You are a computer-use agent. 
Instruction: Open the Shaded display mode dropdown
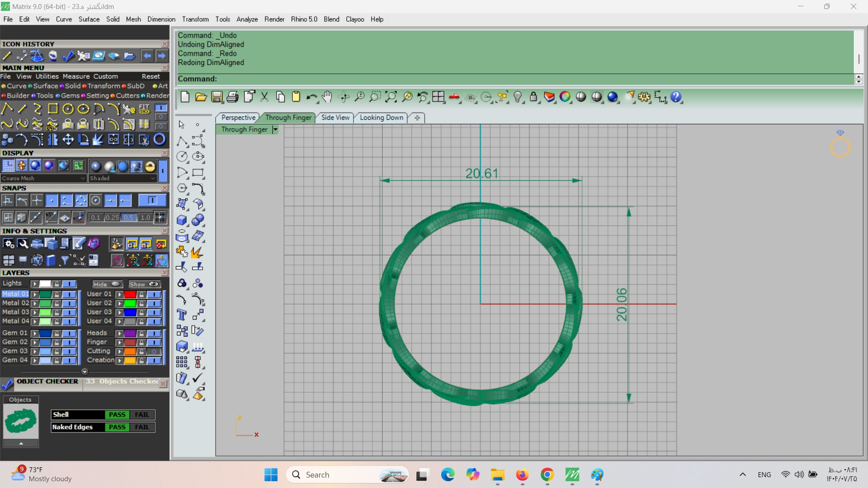point(153,178)
